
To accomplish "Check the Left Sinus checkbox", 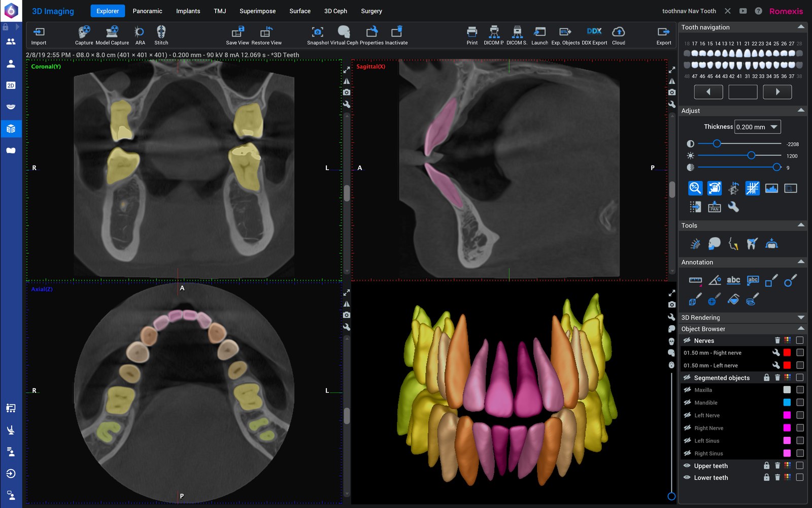I will point(800,440).
